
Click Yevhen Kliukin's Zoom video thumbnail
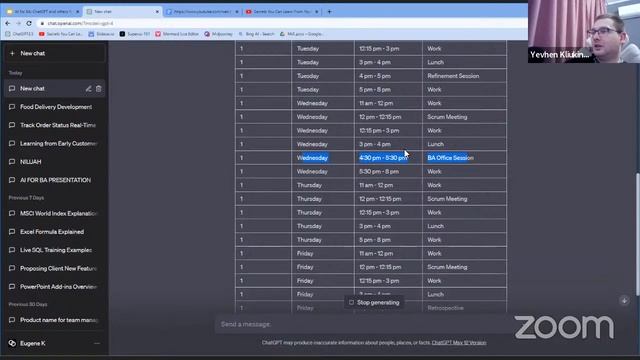point(584,31)
